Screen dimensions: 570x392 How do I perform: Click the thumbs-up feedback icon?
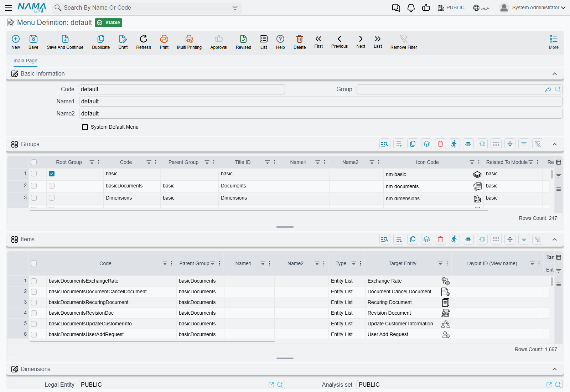pyautogui.click(x=426, y=7)
